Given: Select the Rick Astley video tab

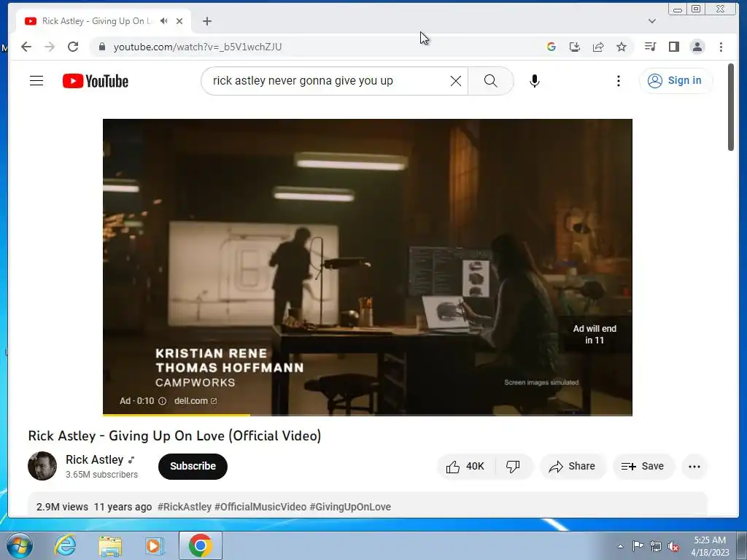Looking at the screenshot, I should click(104, 21).
